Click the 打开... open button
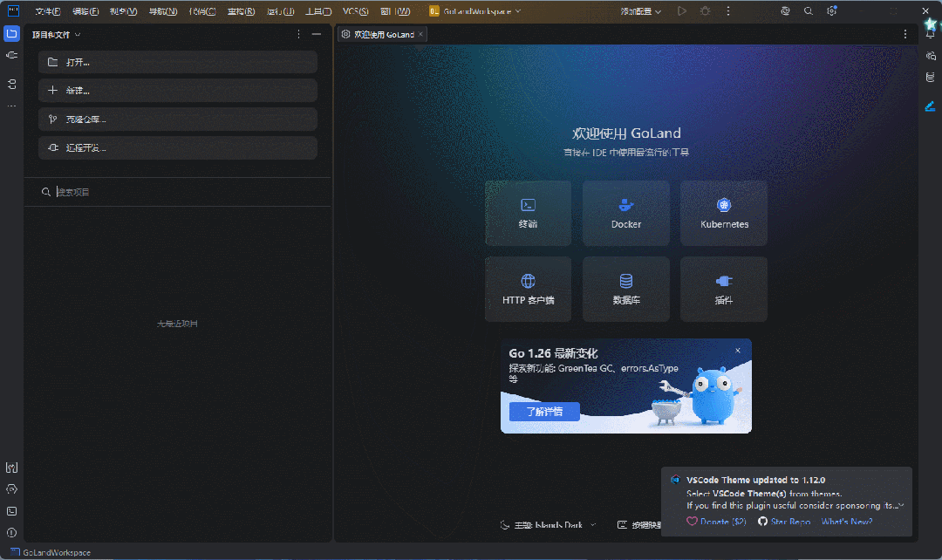This screenshot has width=942, height=560. pos(178,62)
